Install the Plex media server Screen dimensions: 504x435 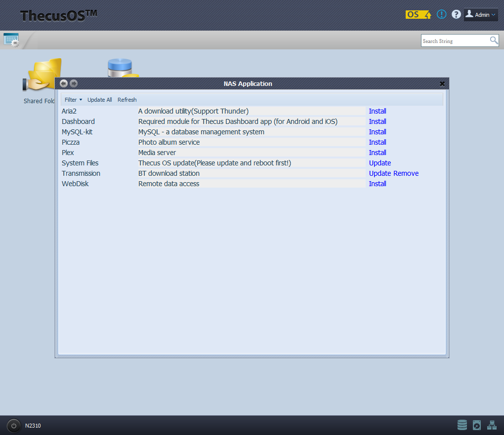coord(378,153)
